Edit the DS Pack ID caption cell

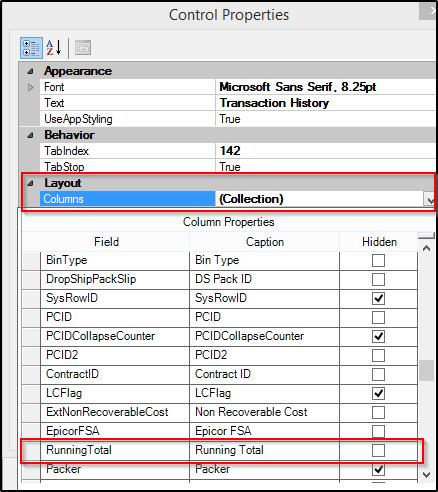coord(265,279)
